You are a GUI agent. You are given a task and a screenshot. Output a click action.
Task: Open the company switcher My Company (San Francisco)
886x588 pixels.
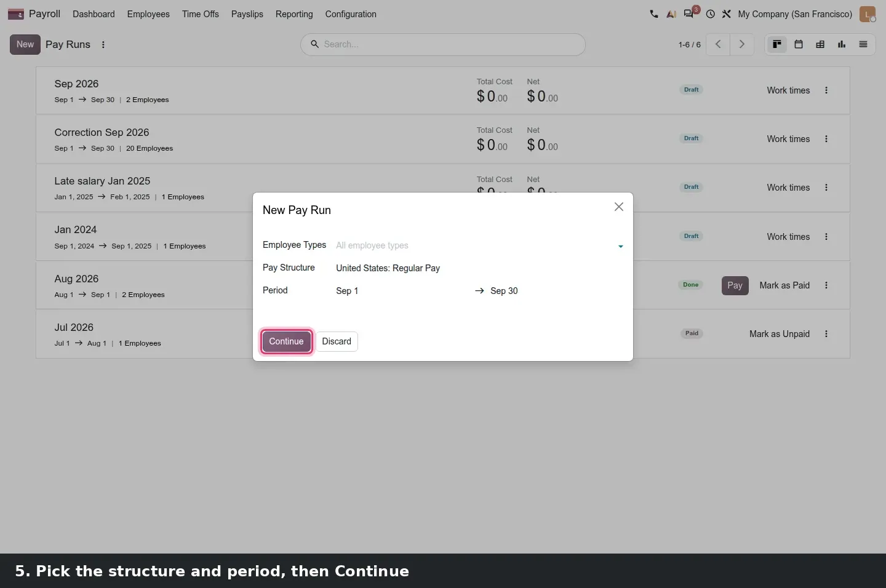[795, 14]
